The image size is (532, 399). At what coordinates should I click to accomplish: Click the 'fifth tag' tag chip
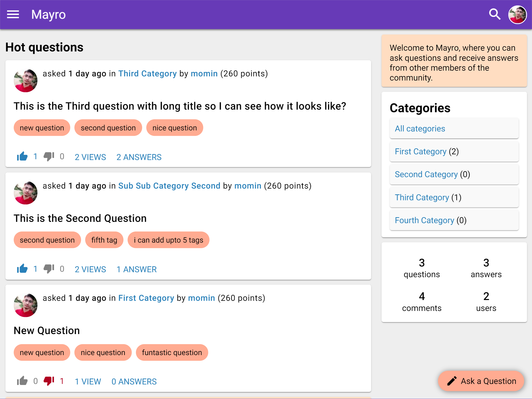(x=104, y=240)
